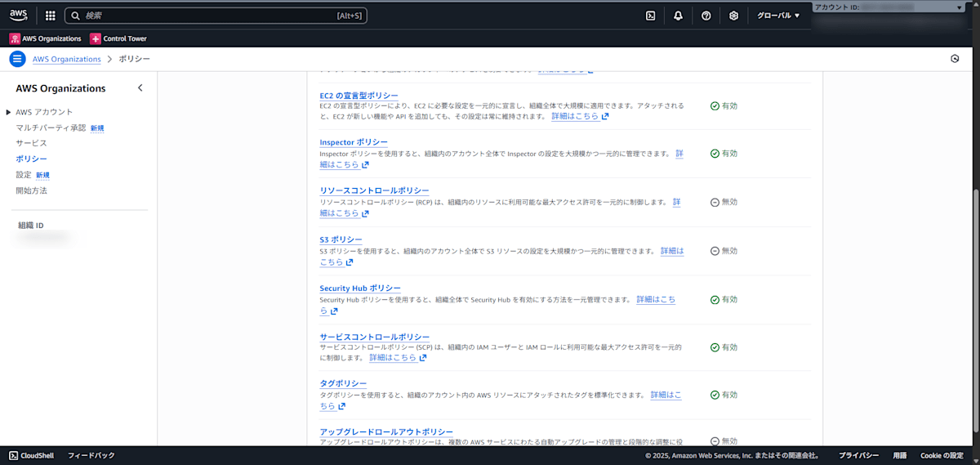Click the Control Tower favorite shortcut

pos(118,38)
